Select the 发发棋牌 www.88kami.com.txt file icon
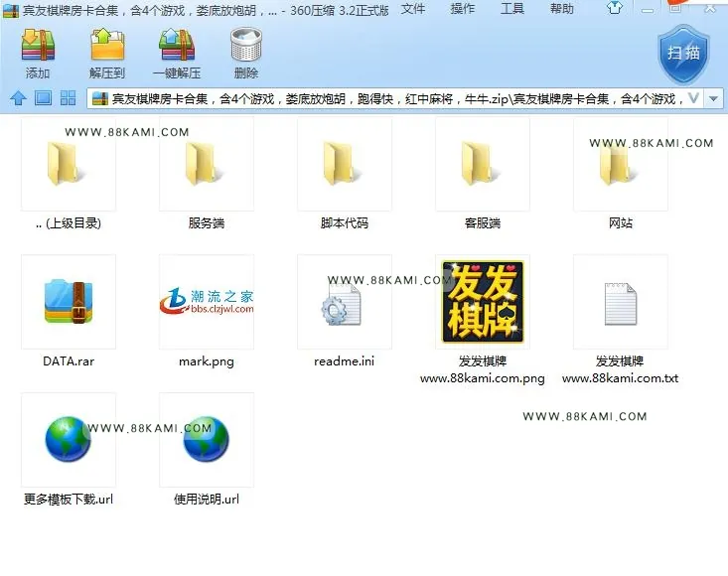The image size is (728, 576). [x=621, y=302]
